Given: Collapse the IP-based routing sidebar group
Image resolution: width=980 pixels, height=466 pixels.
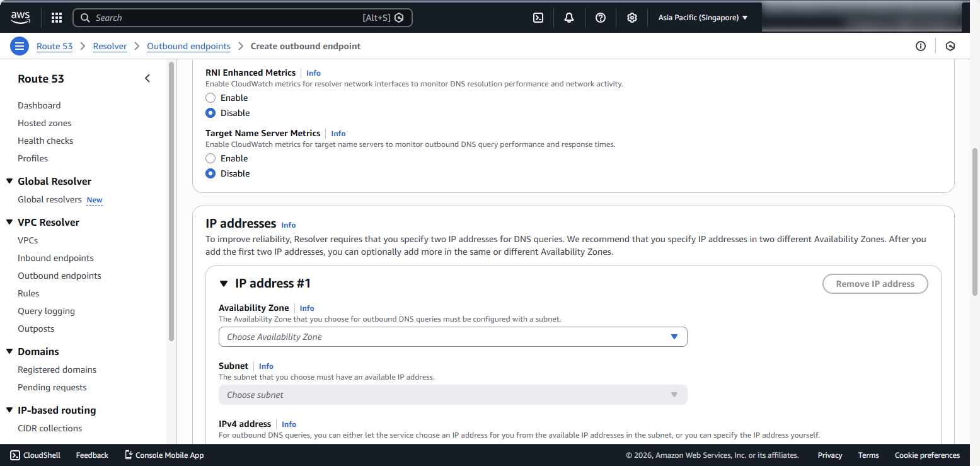Looking at the screenshot, I should tap(9, 410).
